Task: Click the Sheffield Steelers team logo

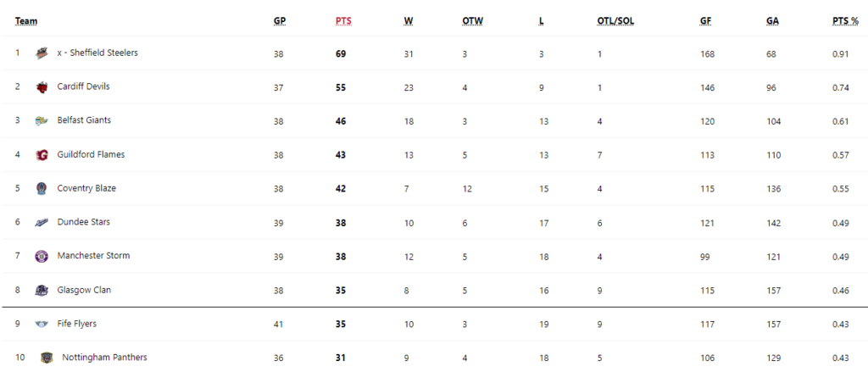Action: 42,53
